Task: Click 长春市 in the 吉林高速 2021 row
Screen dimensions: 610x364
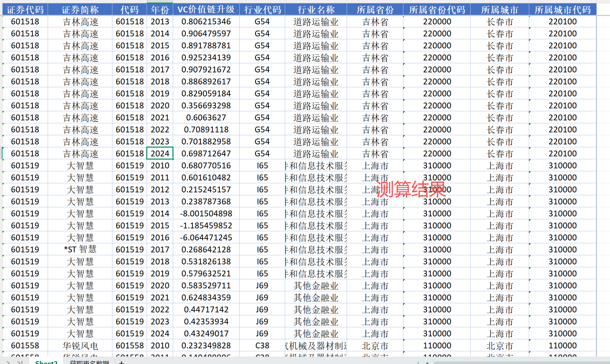Action: pos(500,118)
